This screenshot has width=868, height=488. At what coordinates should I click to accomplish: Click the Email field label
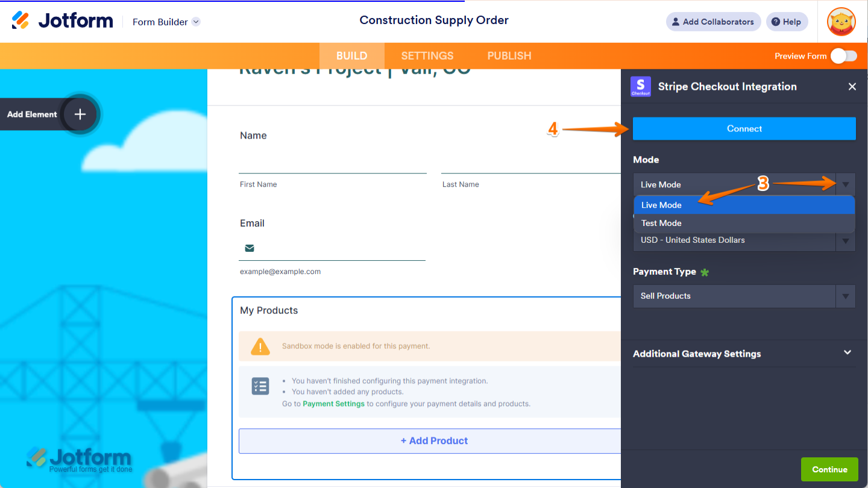[x=252, y=224]
